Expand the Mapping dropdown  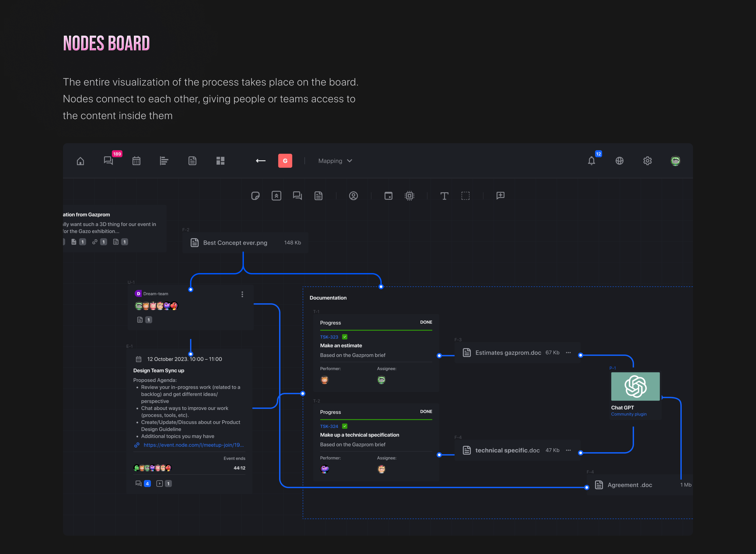click(335, 161)
